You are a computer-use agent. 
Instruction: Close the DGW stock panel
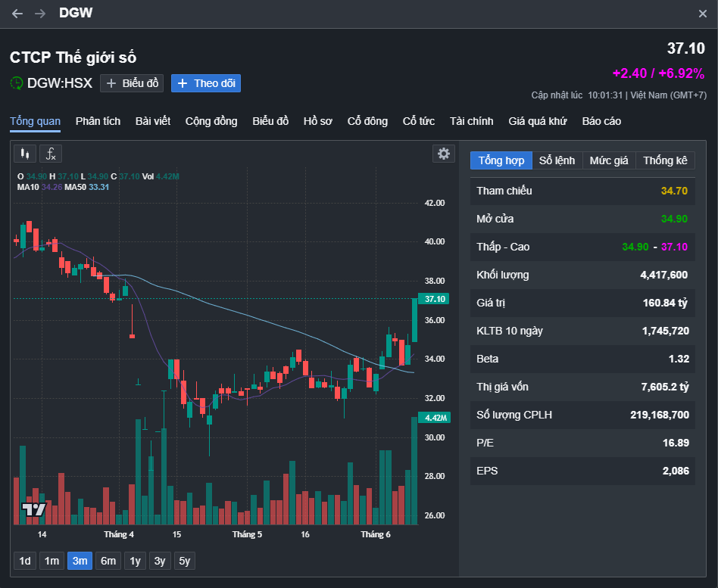(702, 14)
